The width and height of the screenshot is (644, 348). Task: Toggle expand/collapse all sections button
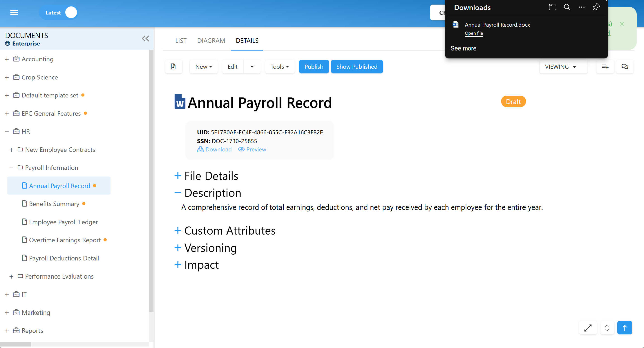coord(607,328)
